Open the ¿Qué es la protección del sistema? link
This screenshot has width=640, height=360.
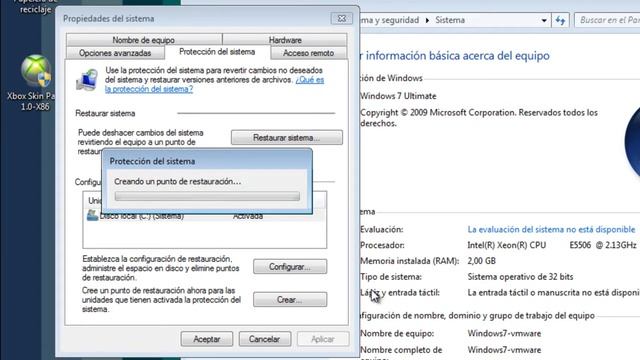click(149, 89)
